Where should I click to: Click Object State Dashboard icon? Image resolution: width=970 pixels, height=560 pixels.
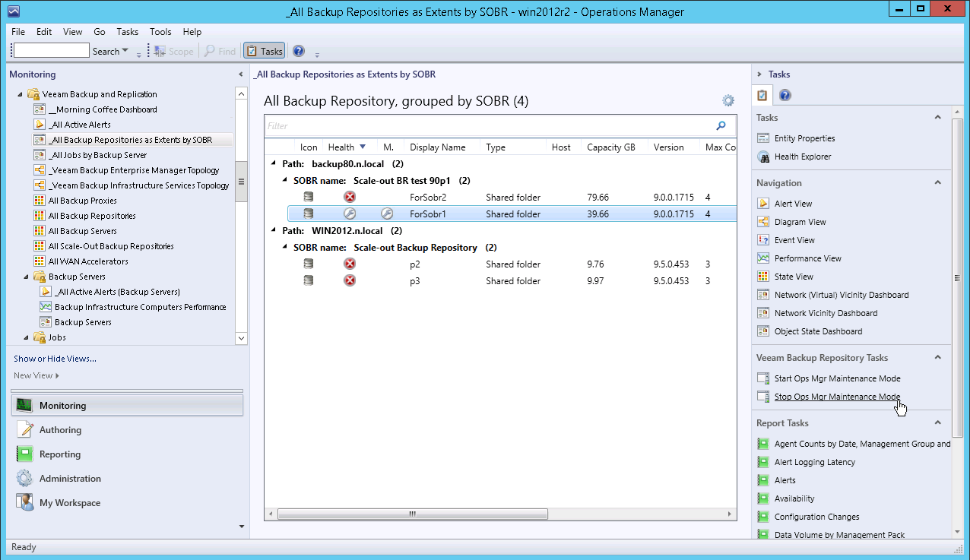[763, 331]
